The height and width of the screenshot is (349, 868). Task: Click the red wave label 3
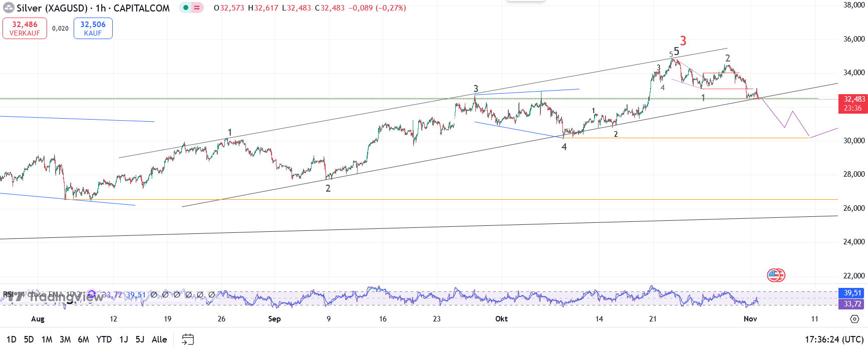pos(683,41)
